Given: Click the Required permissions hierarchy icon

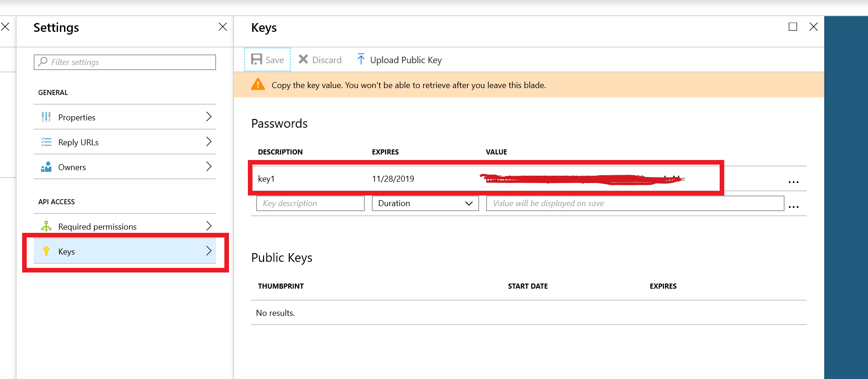Looking at the screenshot, I should 46,226.
